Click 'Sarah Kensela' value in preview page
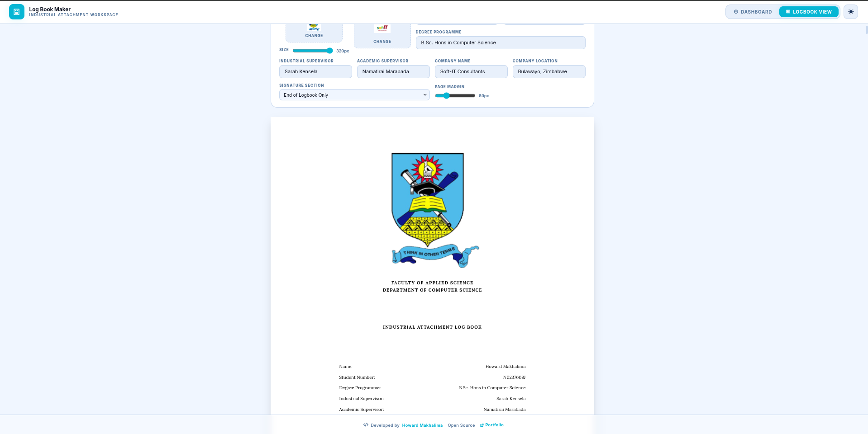868x434 pixels. point(511,399)
